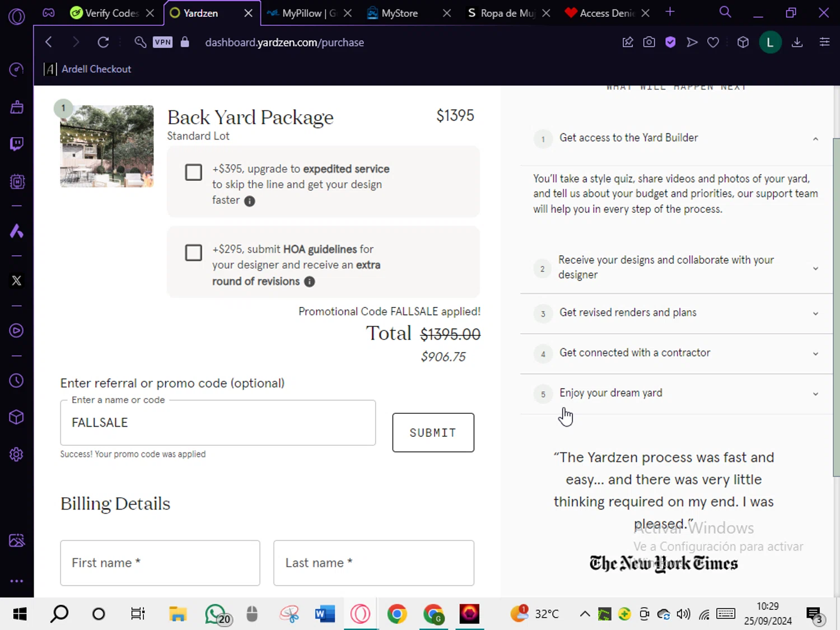Enable the expedited service upgrade checkbox
Screen dimensions: 840x630
[194, 172]
